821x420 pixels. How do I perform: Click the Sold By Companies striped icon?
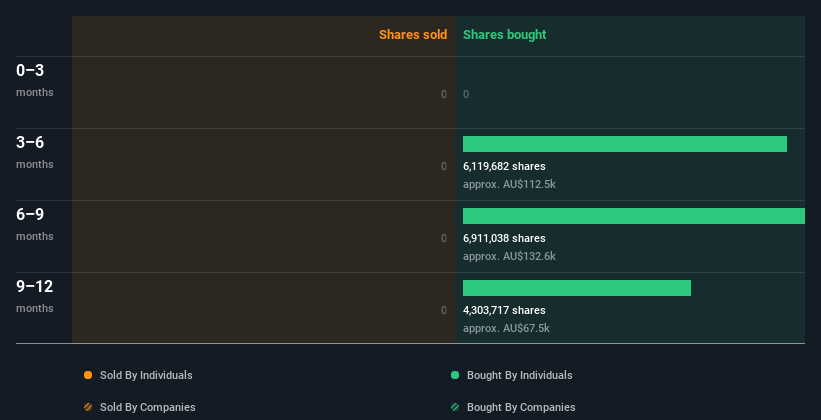pyautogui.click(x=88, y=407)
